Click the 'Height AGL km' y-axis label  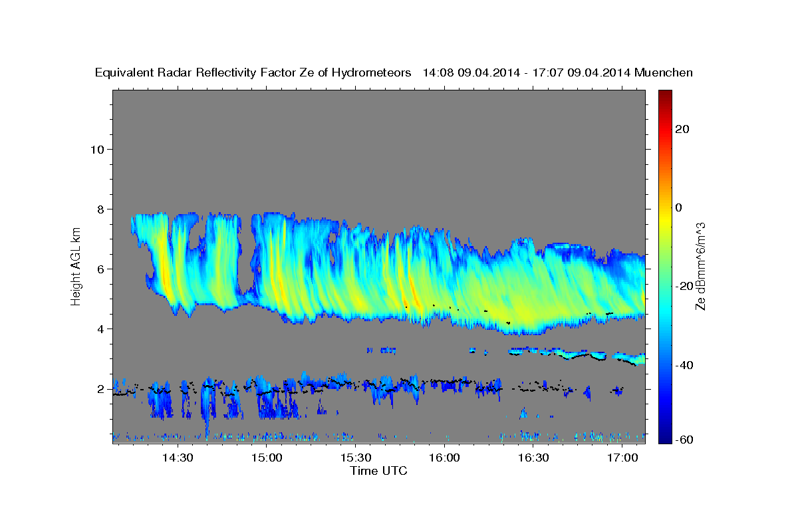(76, 265)
